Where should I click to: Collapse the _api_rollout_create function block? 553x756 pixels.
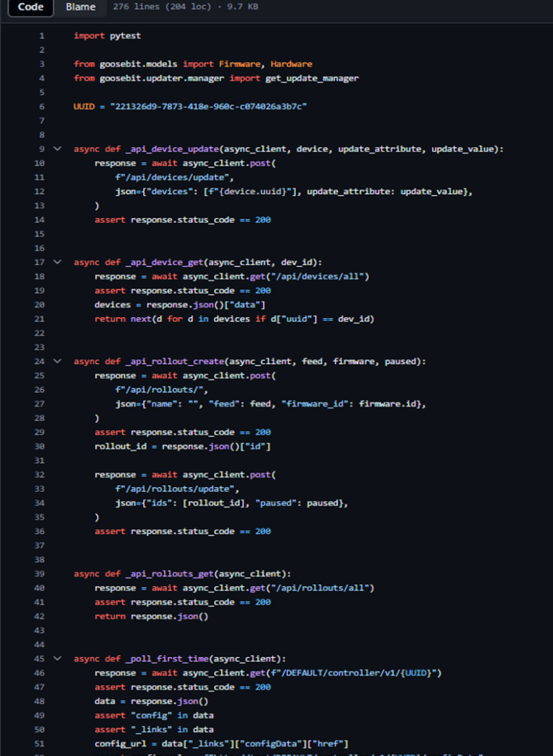[58, 362]
